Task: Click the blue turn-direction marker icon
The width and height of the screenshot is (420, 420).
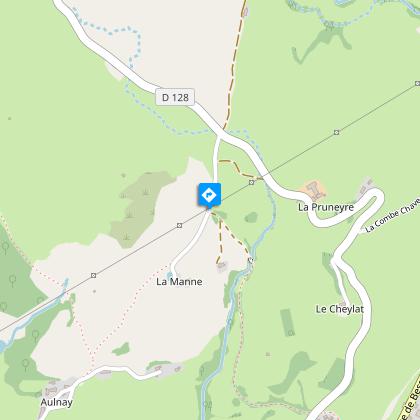Action: pyautogui.click(x=209, y=195)
